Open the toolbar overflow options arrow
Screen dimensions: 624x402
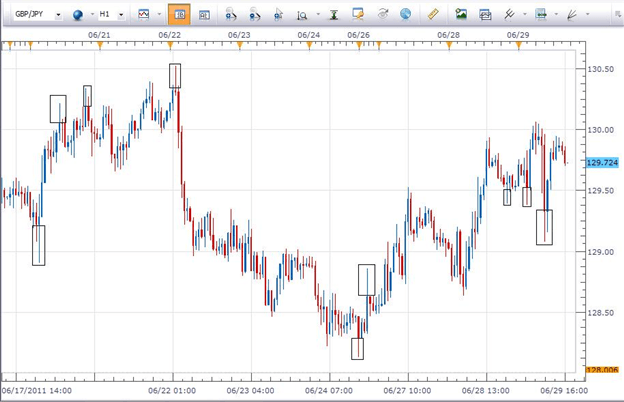618,14
